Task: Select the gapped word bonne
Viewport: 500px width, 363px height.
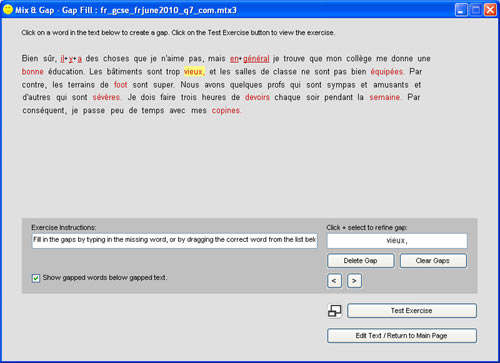Action: click(33, 72)
